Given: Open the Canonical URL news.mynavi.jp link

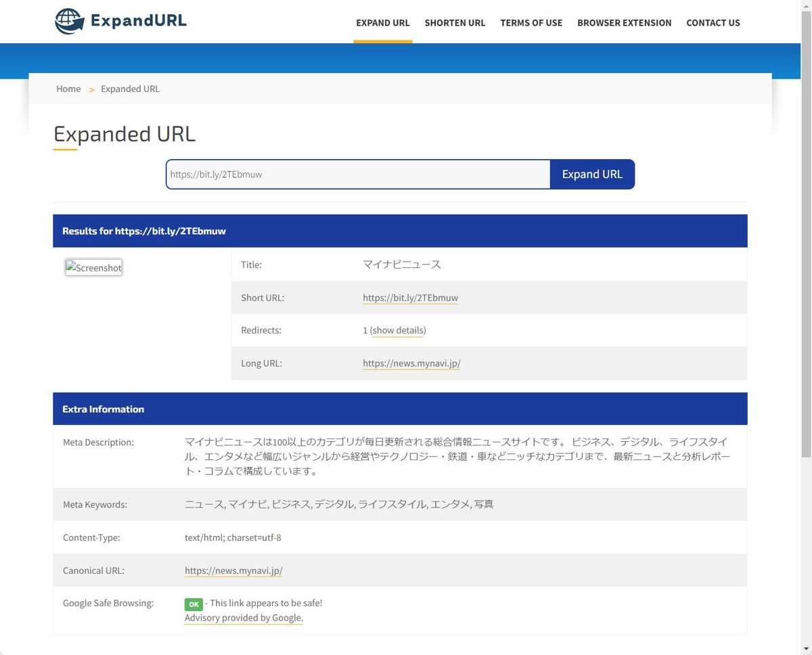Looking at the screenshot, I should pos(233,570).
